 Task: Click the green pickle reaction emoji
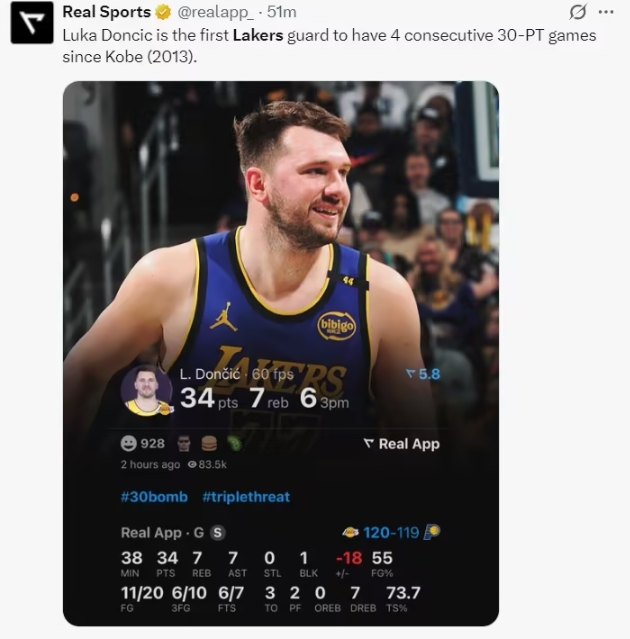coord(233,443)
